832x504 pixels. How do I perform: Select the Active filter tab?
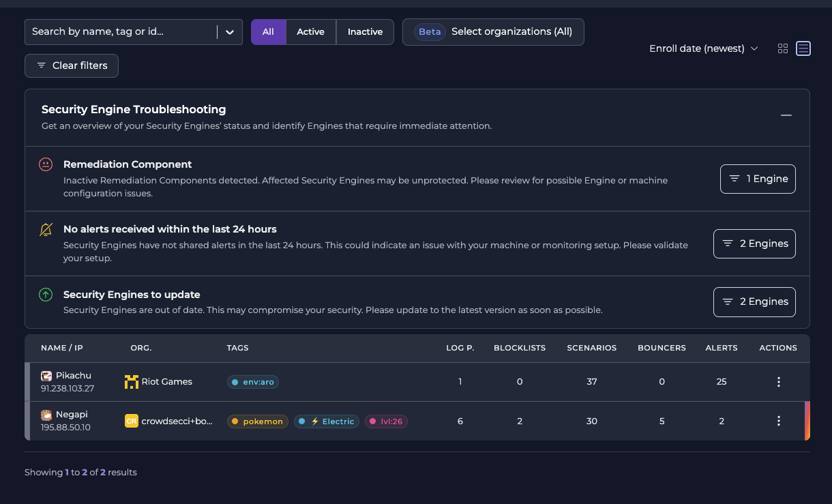(310, 31)
